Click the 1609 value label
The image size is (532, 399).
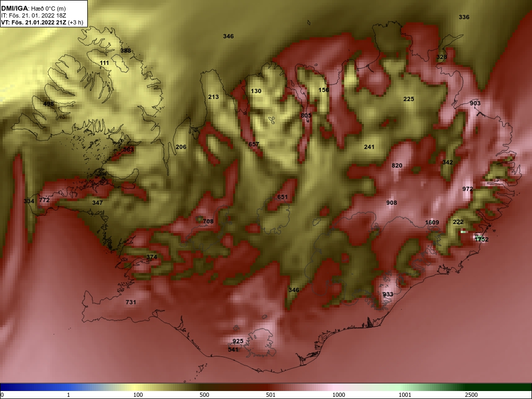[432, 222]
